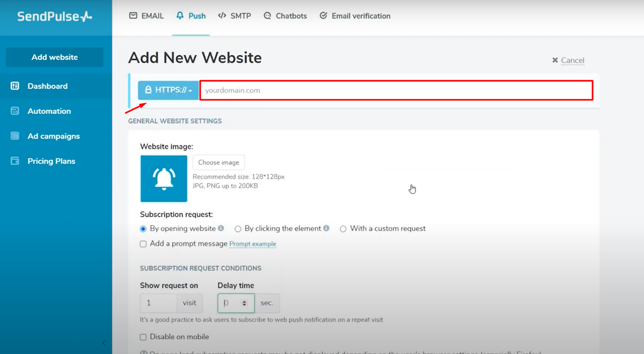Click the bell website image thumbnail
The image size is (644, 354).
pos(164,179)
